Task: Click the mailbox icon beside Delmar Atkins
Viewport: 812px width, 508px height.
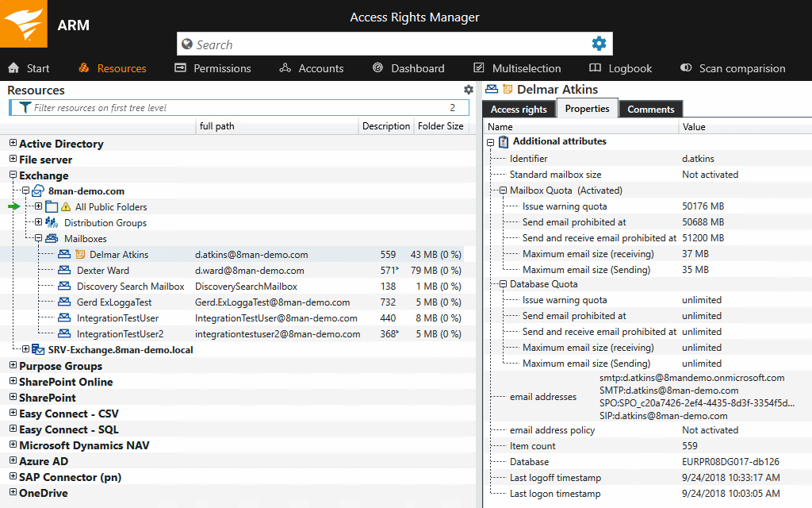Action: [65, 254]
